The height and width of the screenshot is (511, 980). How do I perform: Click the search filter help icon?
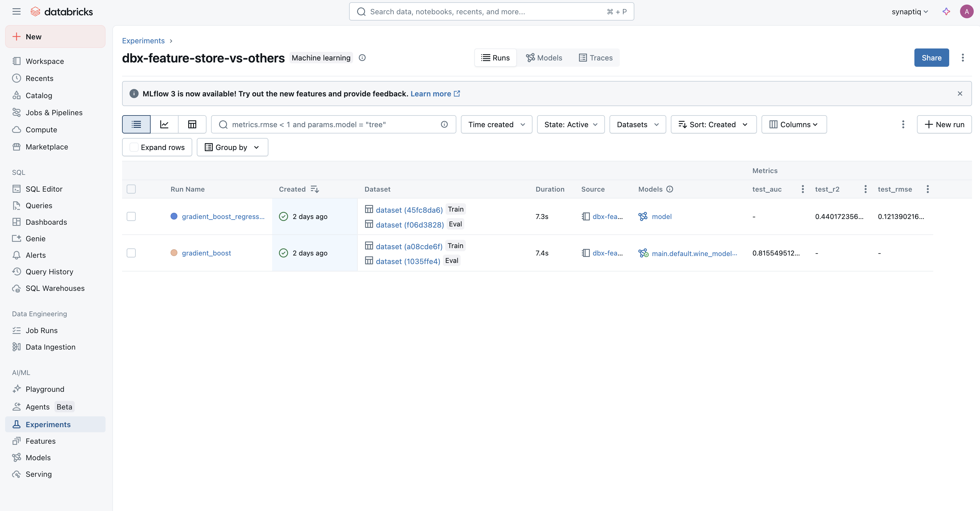click(444, 124)
